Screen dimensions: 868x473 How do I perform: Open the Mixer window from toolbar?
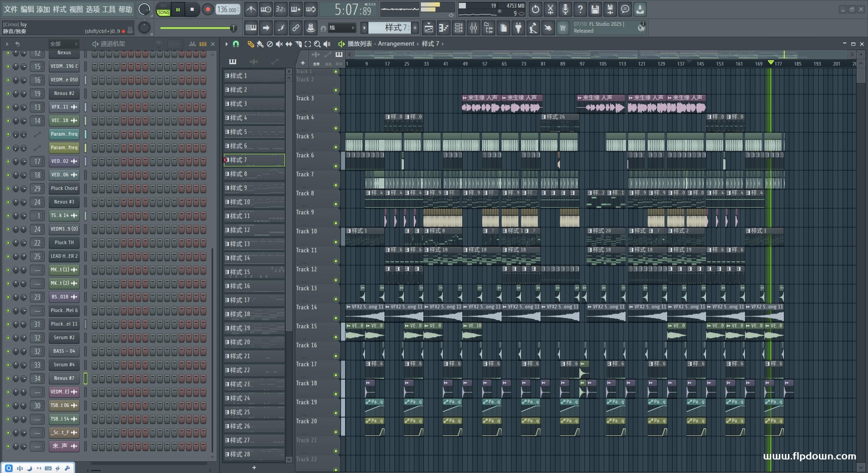(474, 28)
